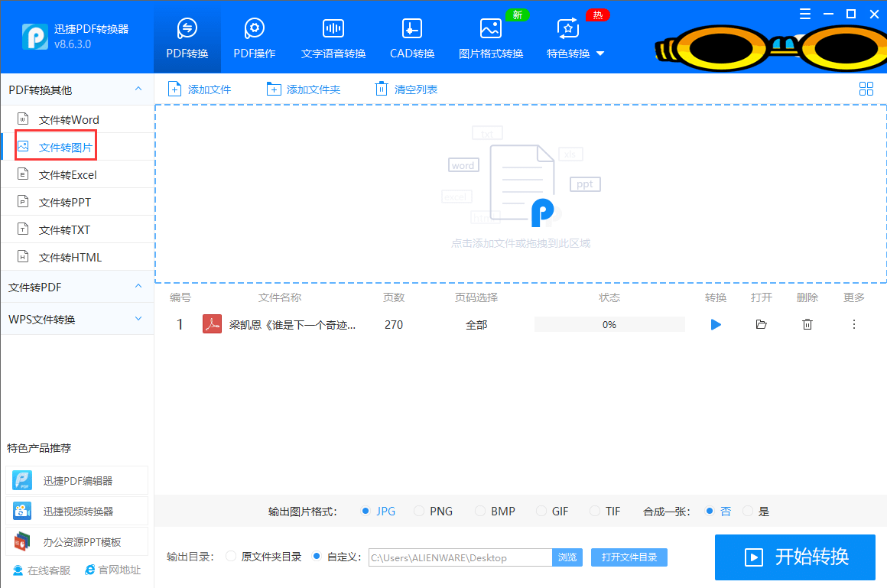Collapse the 文件转PDF section
The width and height of the screenshot is (887, 588).
click(x=138, y=287)
